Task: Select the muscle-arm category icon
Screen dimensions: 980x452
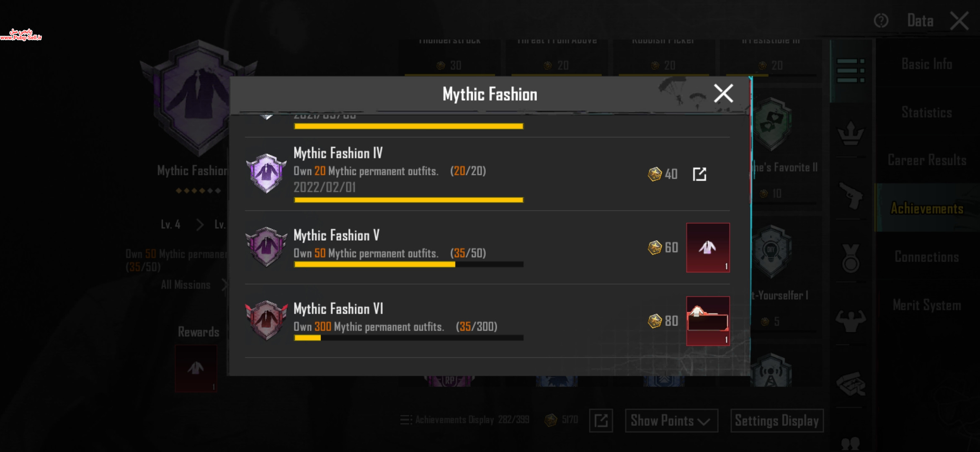Action: pyautogui.click(x=851, y=321)
